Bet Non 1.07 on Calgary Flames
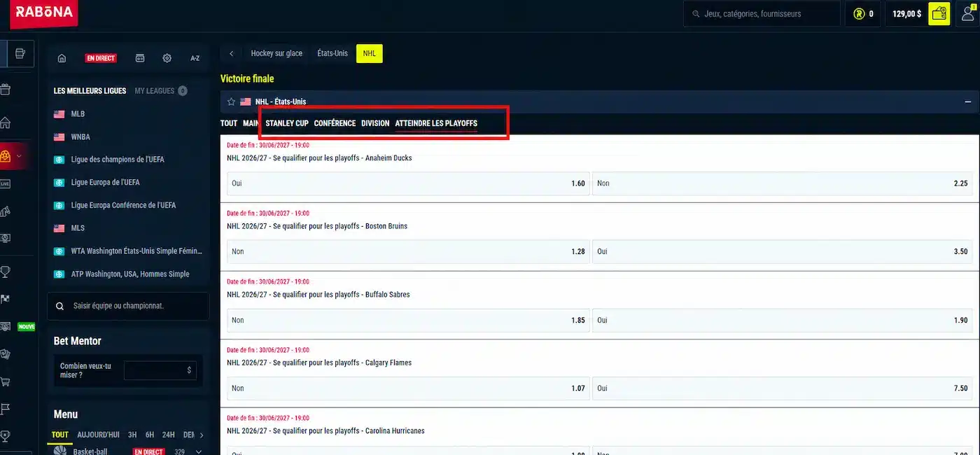Viewport: 980px width, 455px height. (408, 388)
